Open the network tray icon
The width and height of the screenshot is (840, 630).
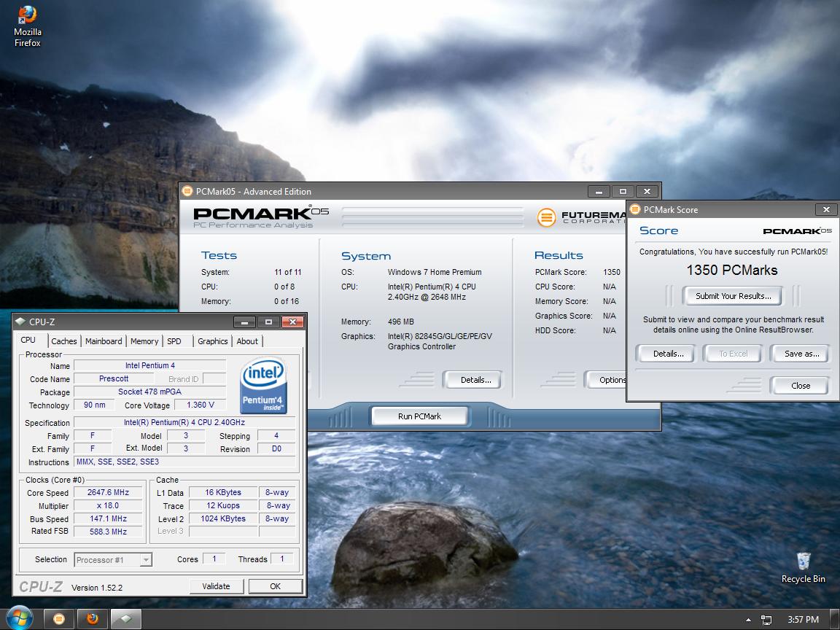point(766,620)
